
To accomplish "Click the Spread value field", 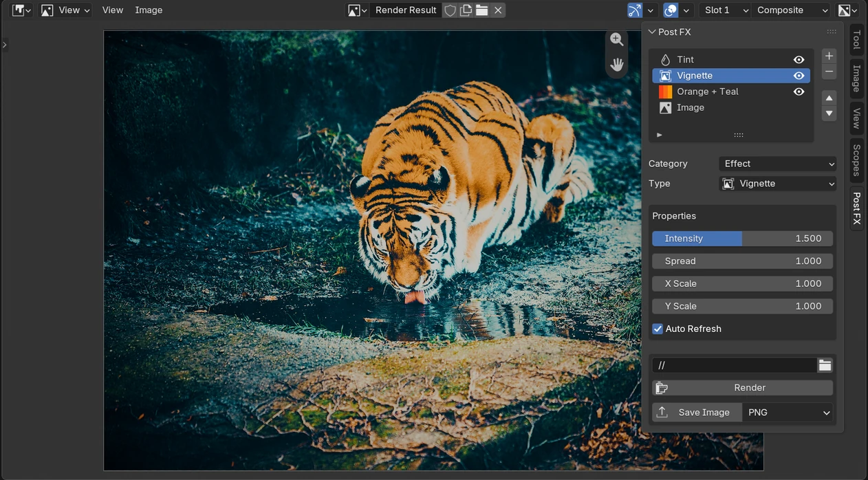I will coord(742,261).
